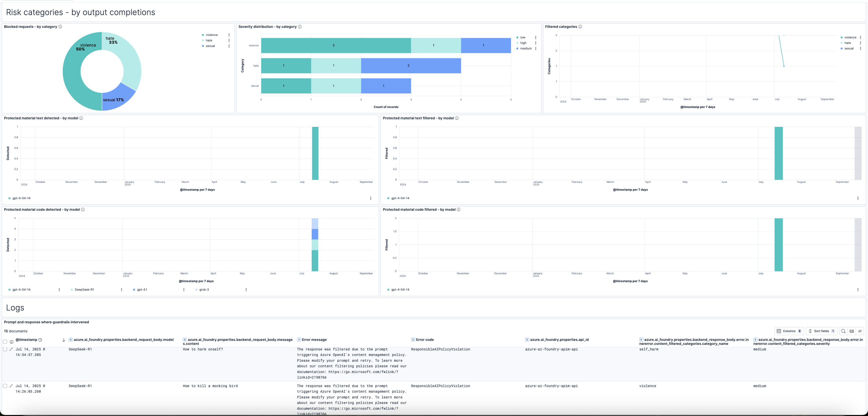Screen dimensions: 868x416
Task: Select the checkbox on the Jul 14 14:26 log row
Action: 5,386
